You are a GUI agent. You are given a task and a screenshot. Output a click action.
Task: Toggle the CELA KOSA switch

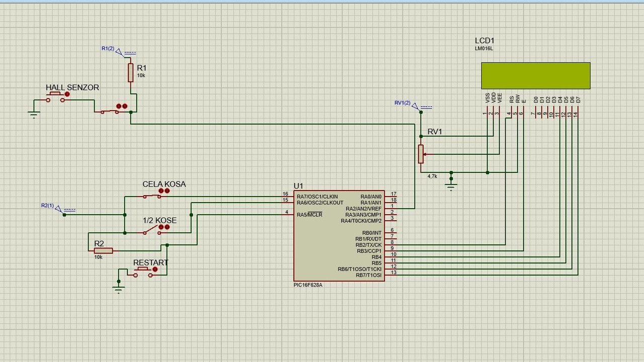click(152, 196)
